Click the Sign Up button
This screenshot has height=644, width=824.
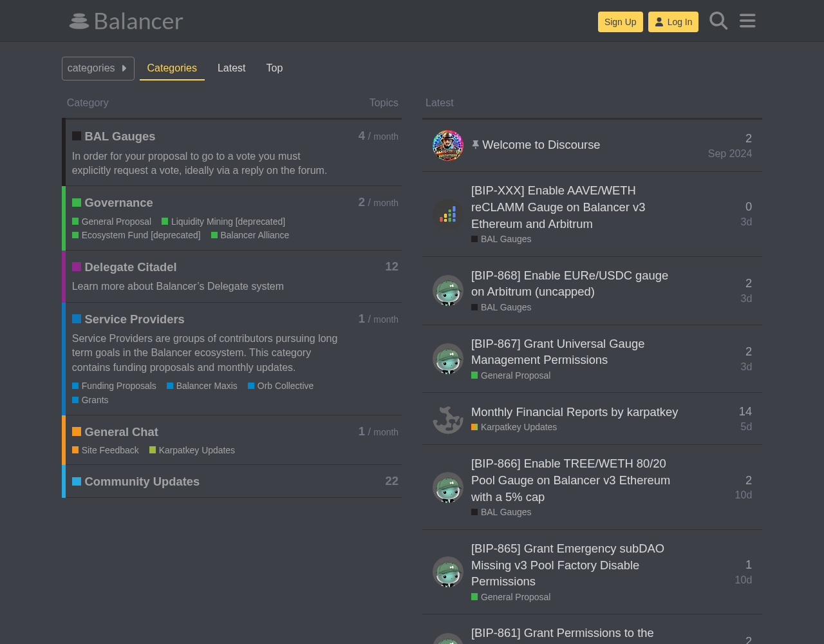tap(621, 22)
